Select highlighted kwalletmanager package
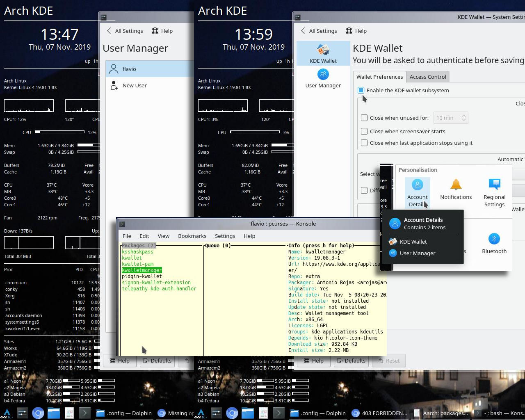 click(142, 270)
